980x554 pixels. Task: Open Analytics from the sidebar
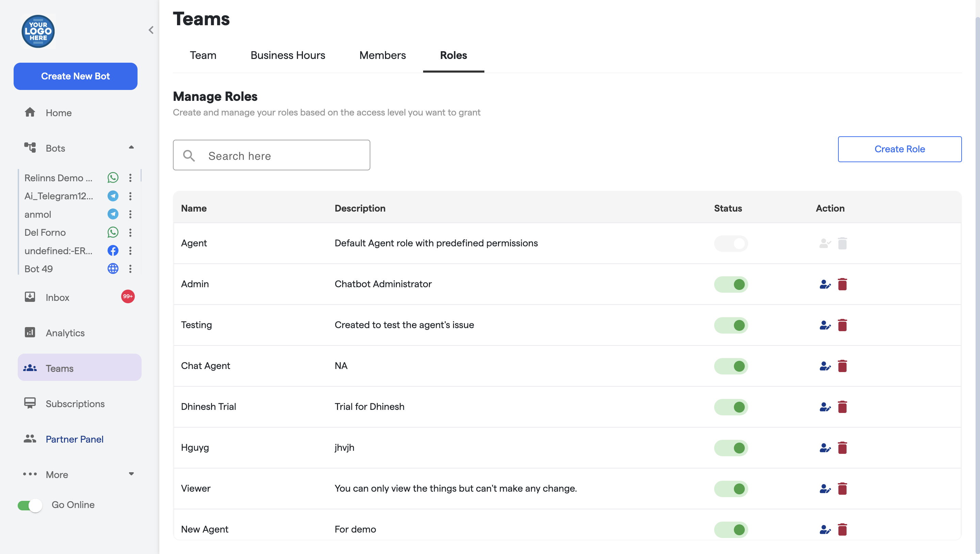[x=65, y=333]
